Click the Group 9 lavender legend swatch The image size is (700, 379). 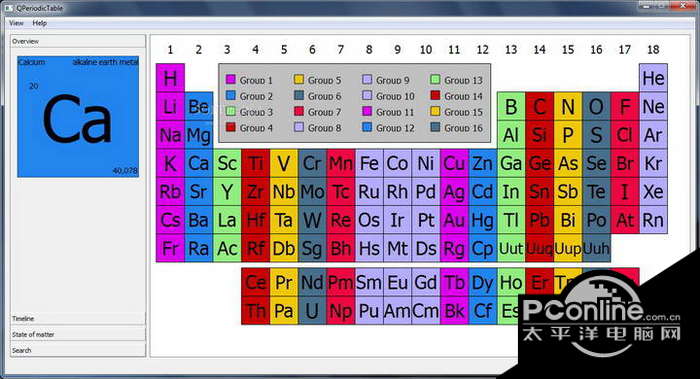click(x=367, y=79)
